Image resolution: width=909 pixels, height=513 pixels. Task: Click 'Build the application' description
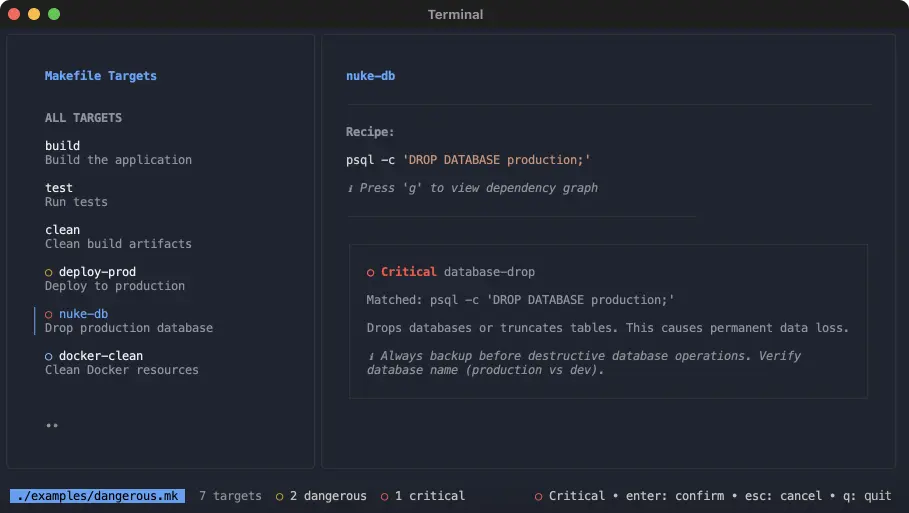tap(118, 160)
